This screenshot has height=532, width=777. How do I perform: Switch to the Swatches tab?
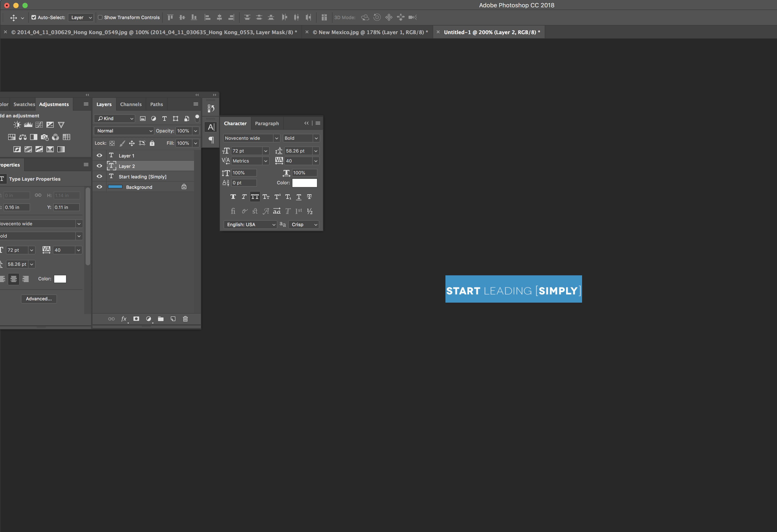[x=24, y=105]
